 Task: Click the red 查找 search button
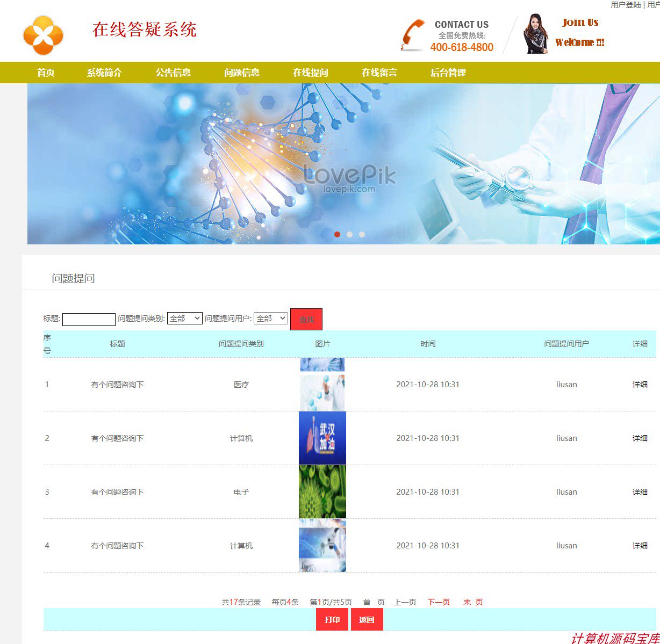click(x=306, y=319)
